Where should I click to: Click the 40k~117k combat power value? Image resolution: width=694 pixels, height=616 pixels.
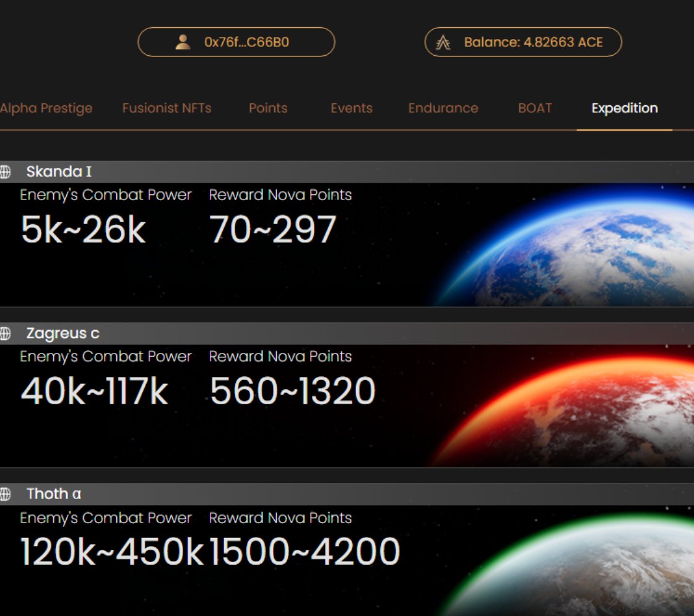[x=94, y=391]
